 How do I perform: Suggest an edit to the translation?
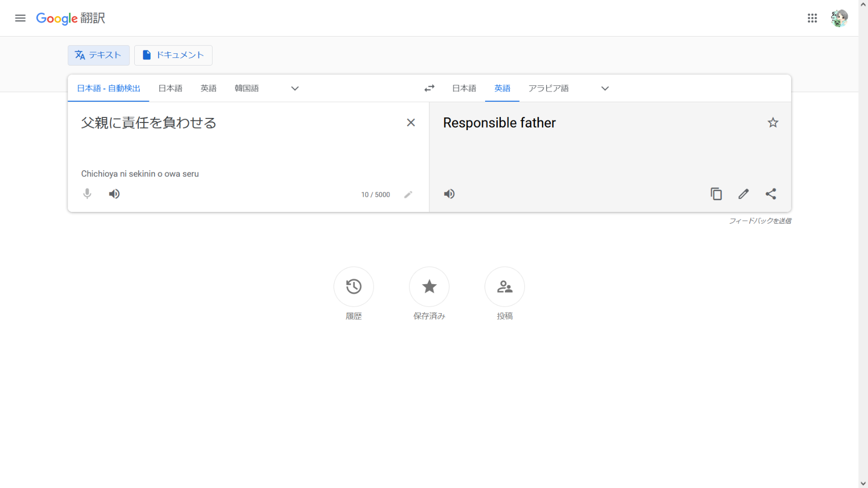click(x=743, y=194)
